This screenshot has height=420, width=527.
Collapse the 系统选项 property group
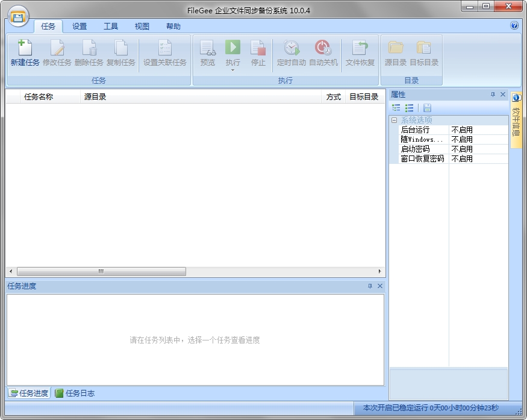click(x=393, y=120)
